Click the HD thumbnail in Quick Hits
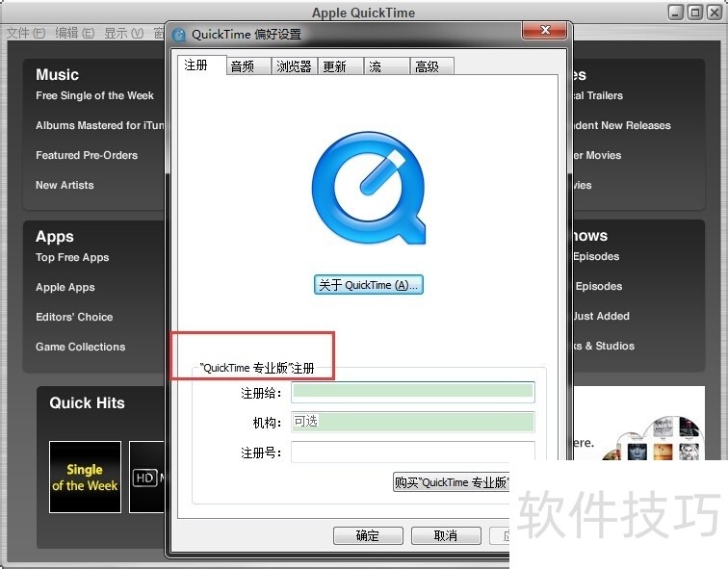 coord(146,478)
